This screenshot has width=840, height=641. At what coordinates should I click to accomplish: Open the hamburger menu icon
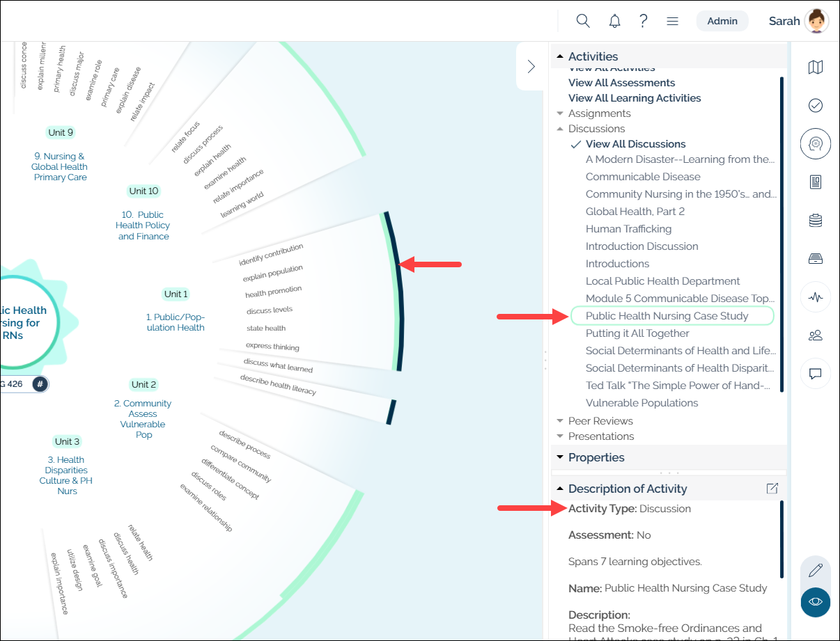click(673, 21)
